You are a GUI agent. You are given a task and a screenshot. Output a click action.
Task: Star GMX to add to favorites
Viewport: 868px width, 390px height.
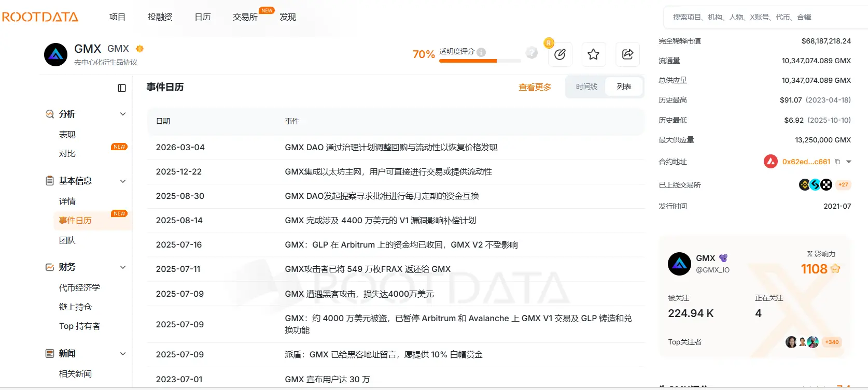tap(594, 54)
